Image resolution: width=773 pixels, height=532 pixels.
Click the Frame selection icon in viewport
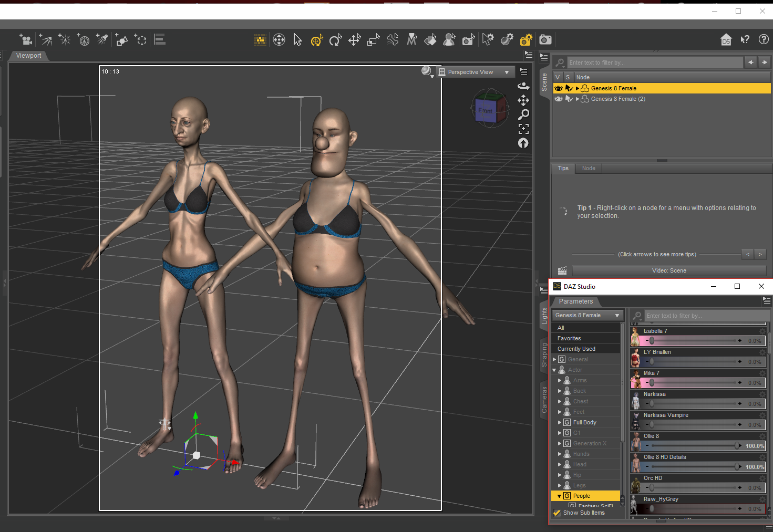(x=523, y=129)
